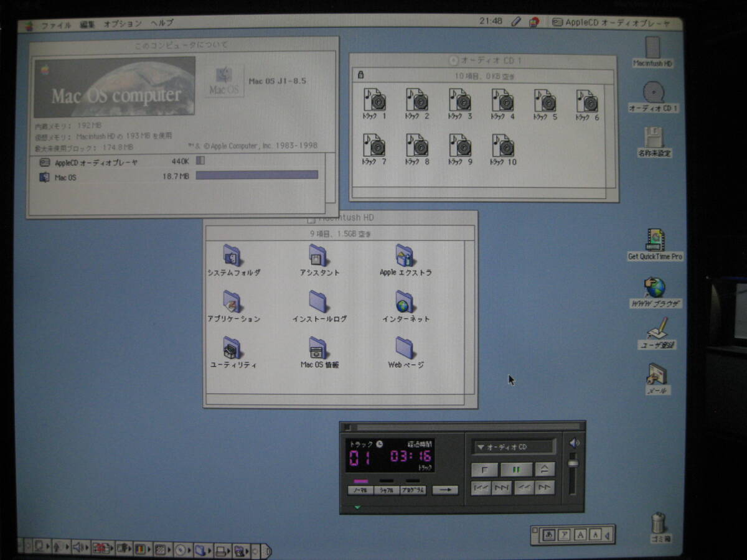This screenshot has width=747, height=560.
Task: Select トラック 7 in Audio CD window
Action: (374, 149)
